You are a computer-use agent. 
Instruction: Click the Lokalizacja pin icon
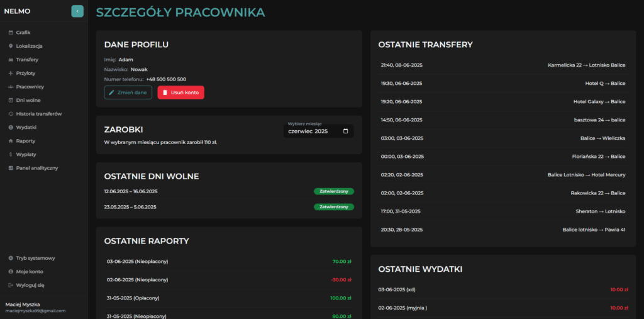[11, 46]
